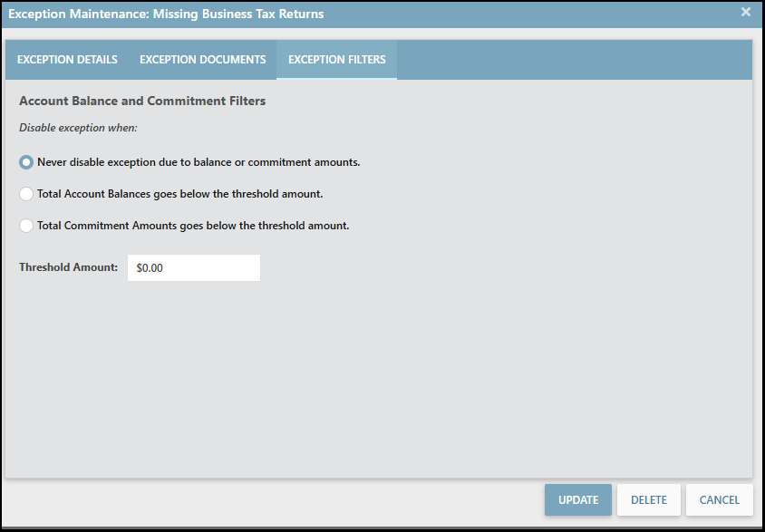Screen dimensions: 765x532
Task: Click the 'Threshold Amount:' field label
Action: pos(69,268)
